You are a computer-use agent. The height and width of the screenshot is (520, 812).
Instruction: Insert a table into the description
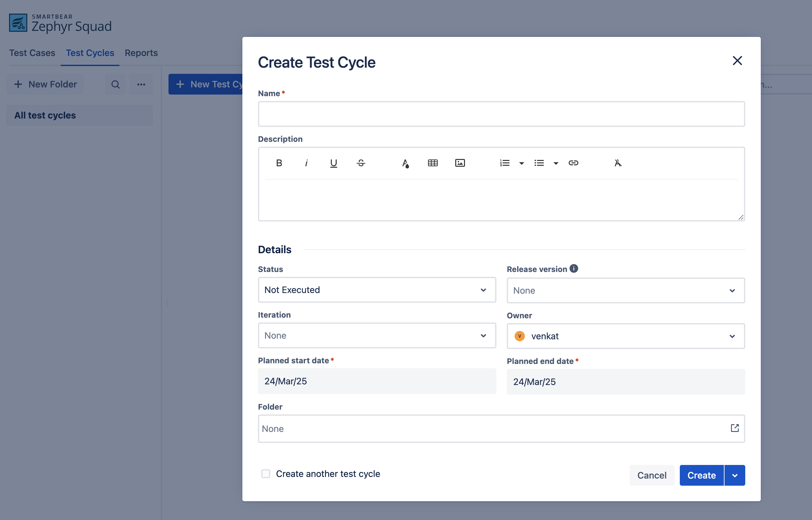[433, 163]
